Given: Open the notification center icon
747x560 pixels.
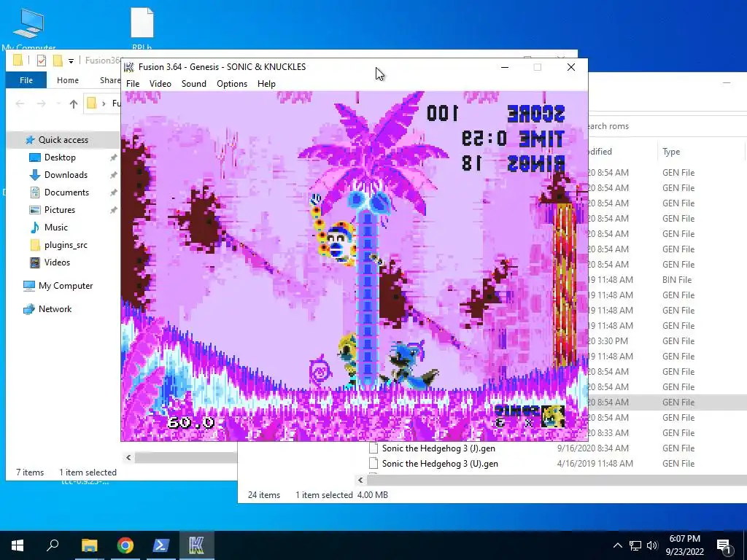Looking at the screenshot, I should pos(724,545).
